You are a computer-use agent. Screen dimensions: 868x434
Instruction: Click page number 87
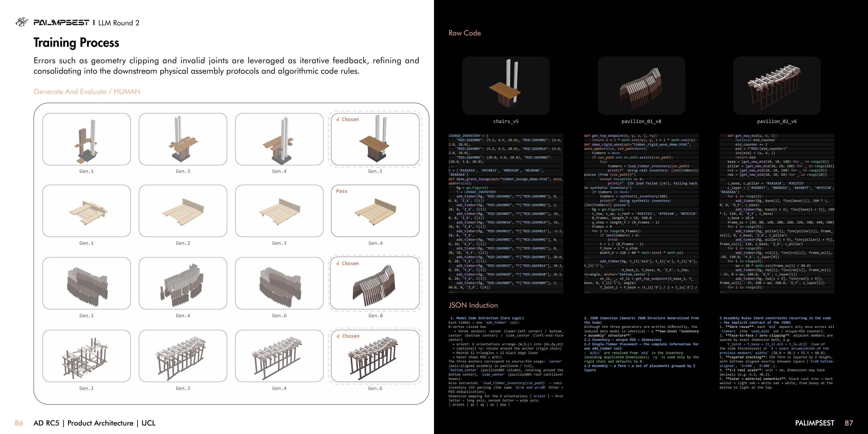pyautogui.click(x=849, y=423)
